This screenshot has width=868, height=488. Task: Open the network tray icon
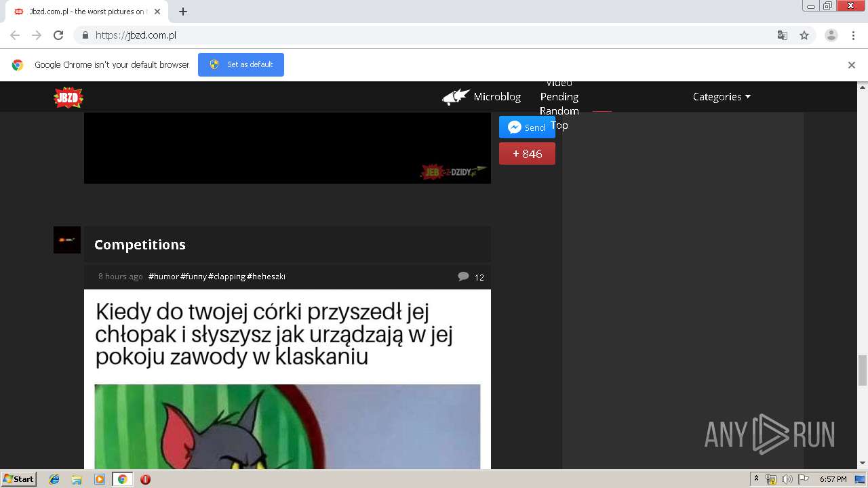coord(771,479)
